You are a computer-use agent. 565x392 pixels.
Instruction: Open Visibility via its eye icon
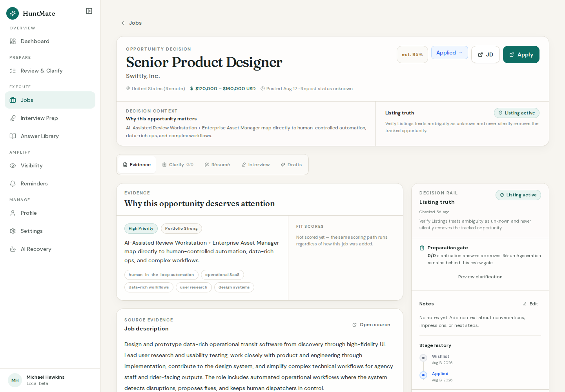[x=13, y=165]
